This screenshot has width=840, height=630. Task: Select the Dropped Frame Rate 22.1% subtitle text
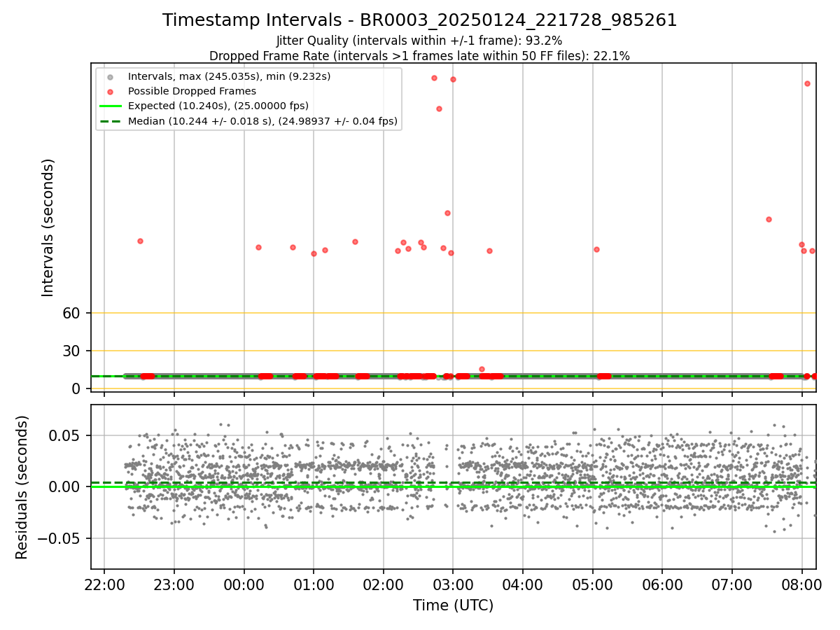419,56
